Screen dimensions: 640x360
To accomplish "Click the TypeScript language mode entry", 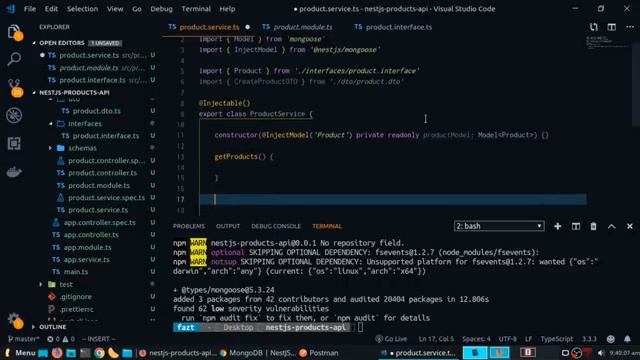I will tap(557, 339).
